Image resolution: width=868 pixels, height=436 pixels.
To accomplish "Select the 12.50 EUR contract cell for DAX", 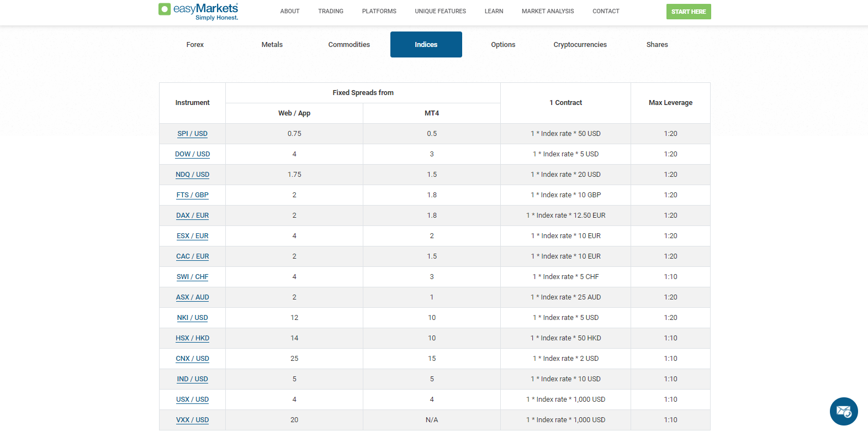I will pyautogui.click(x=565, y=216).
